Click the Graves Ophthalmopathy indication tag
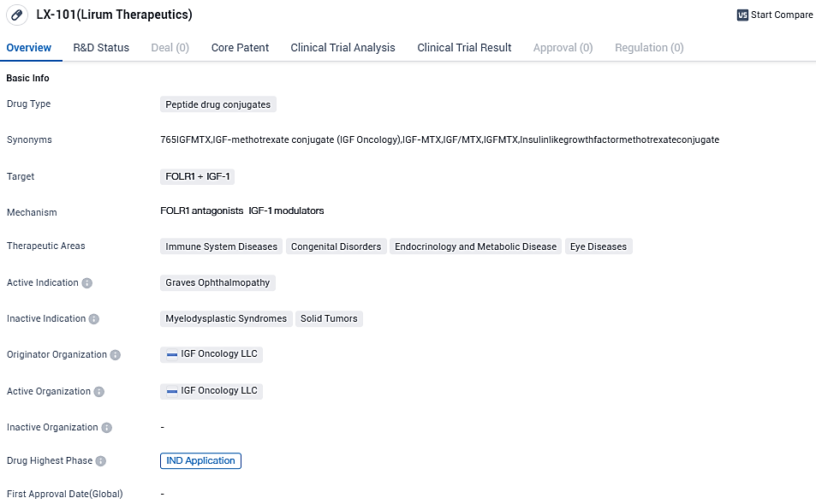Screen dimensions: 816x504 point(217,282)
